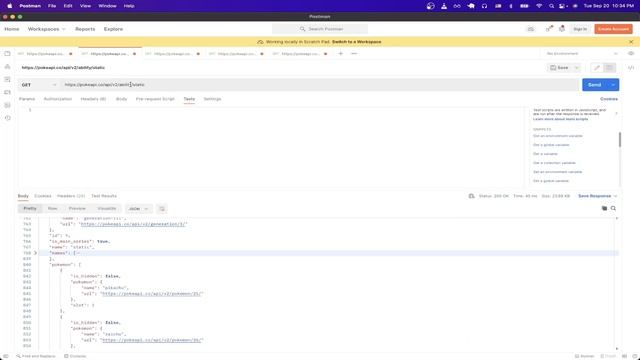Click the Create Account button
Screen dimensions: 640x360
click(x=613, y=29)
